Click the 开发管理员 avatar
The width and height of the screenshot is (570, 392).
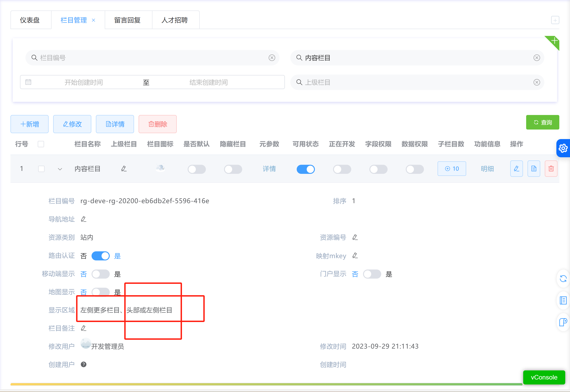click(86, 344)
